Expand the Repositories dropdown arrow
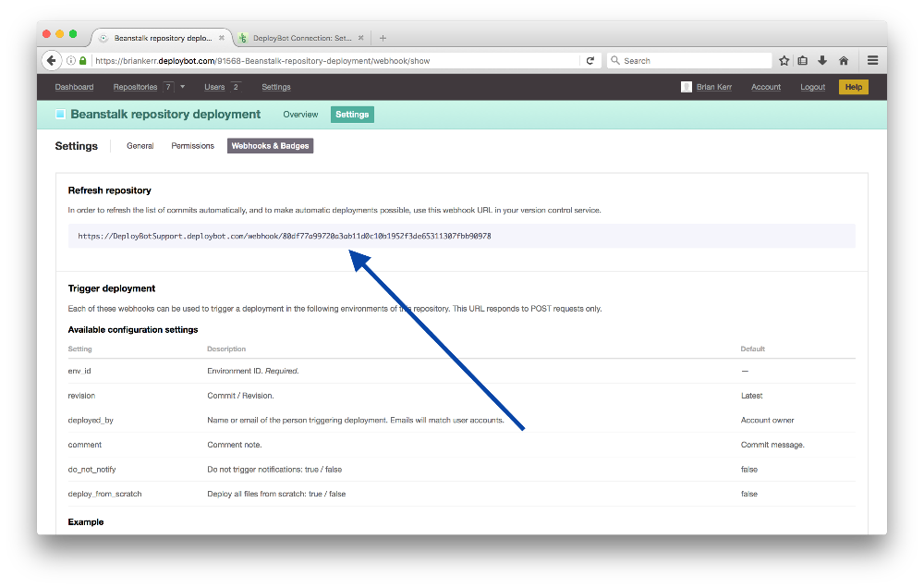 183,87
